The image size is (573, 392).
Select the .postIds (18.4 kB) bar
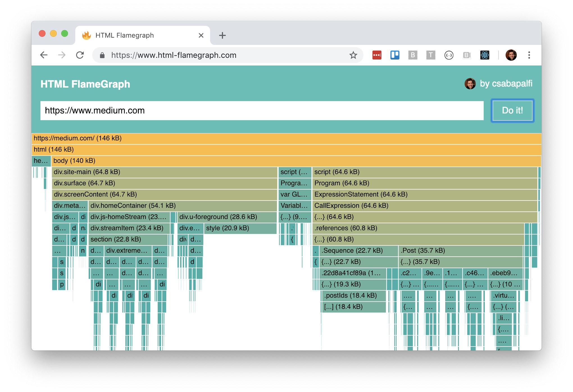click(x=354, y=296)
